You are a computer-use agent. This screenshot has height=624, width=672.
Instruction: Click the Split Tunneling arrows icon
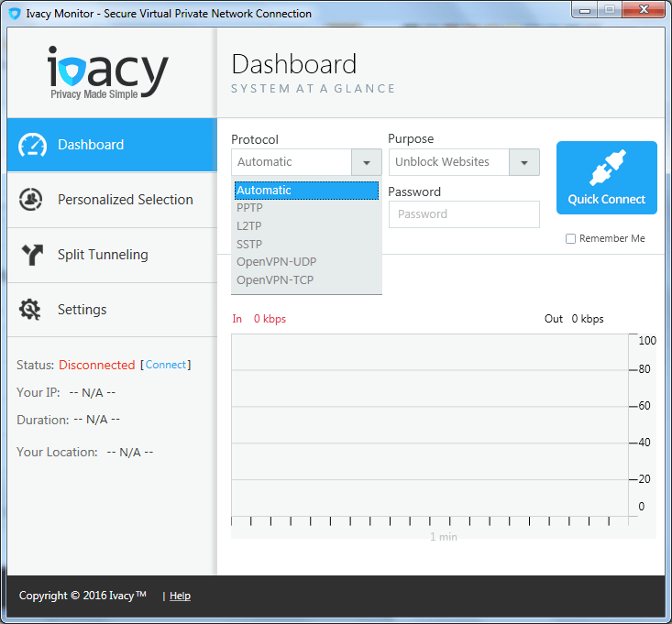coord(32,255)
